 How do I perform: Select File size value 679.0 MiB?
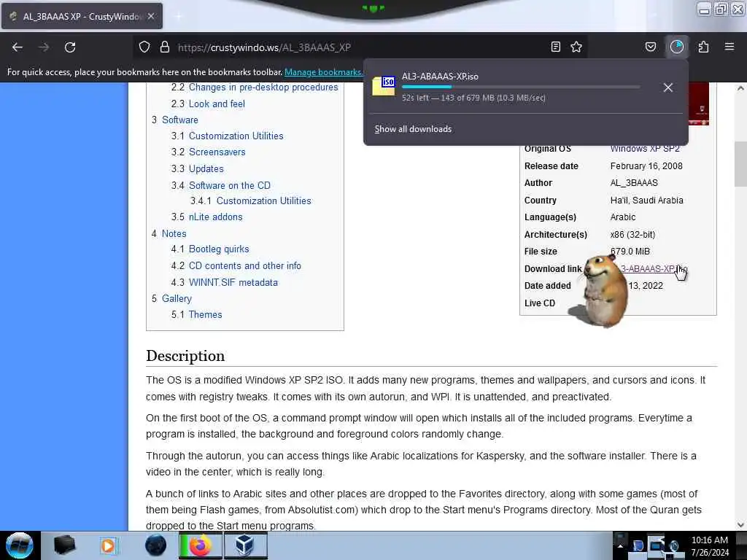pos(630,252)
